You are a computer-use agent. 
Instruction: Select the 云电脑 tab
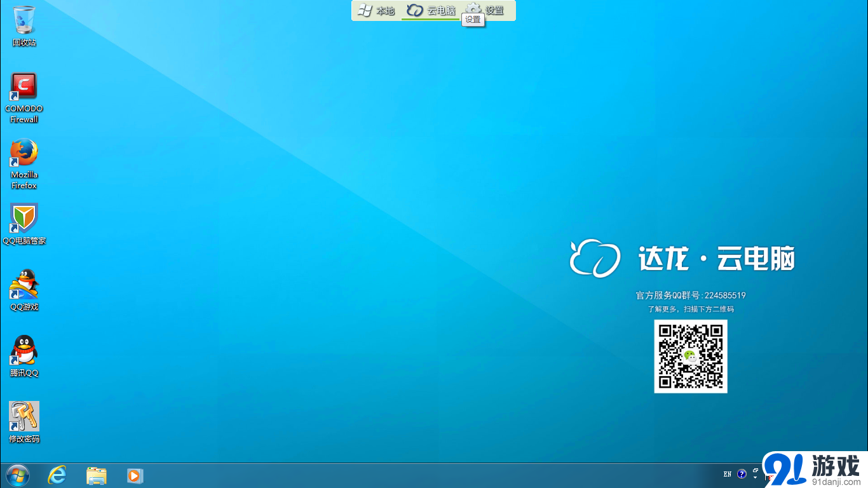431,11
